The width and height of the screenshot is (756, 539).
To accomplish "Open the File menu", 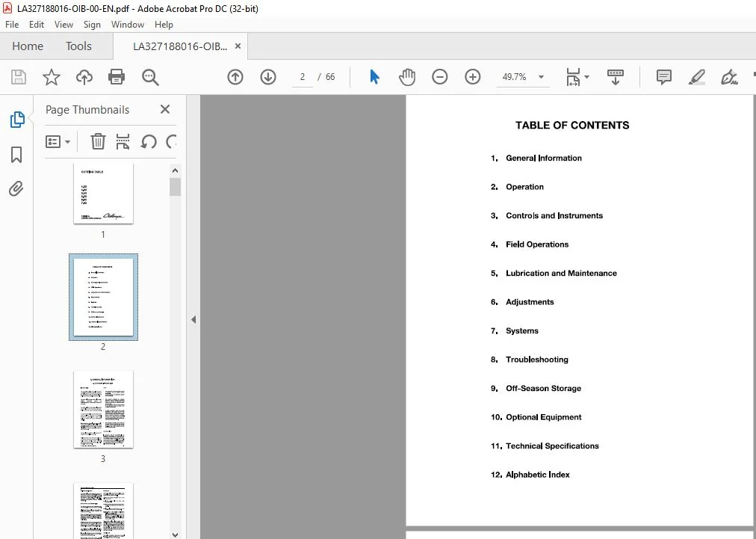I will [x=12, y=25].
